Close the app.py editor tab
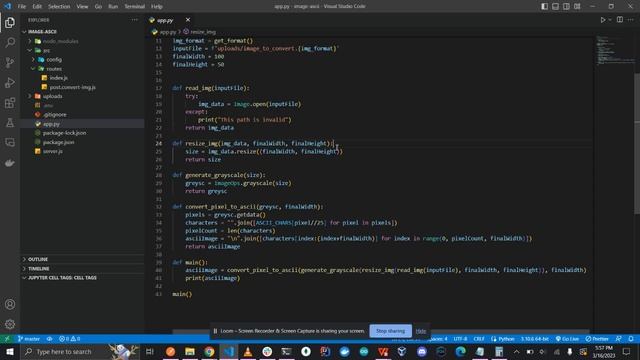 tap(188, 20)
